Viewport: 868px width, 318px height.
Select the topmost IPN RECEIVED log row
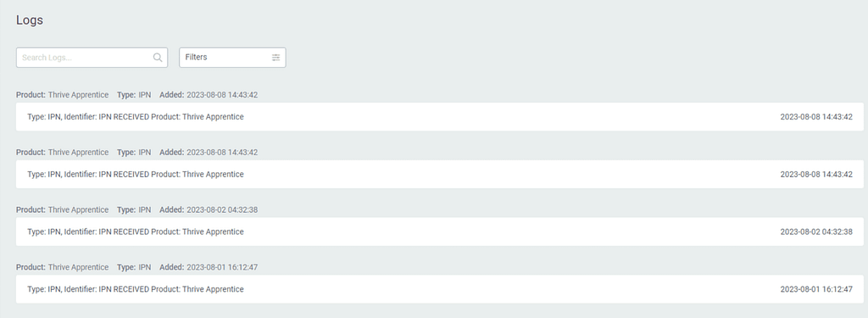click(440, 117)
